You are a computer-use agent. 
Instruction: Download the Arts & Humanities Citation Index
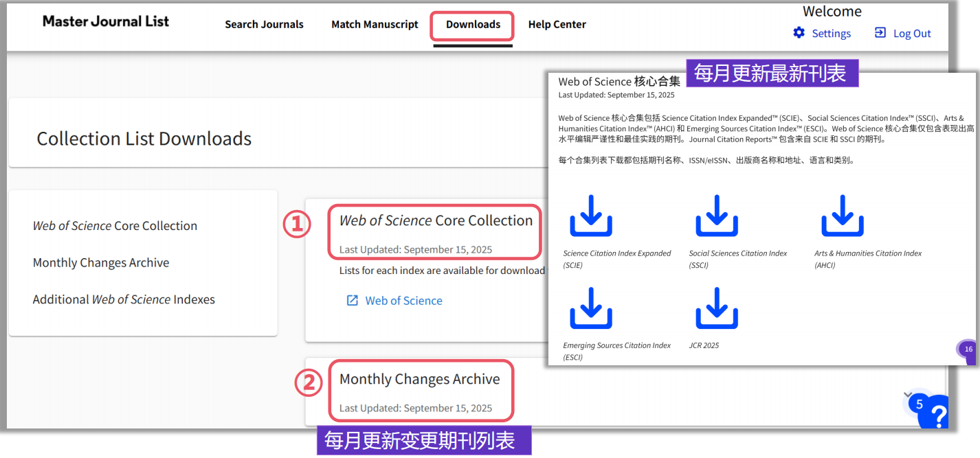coord(842,216)
